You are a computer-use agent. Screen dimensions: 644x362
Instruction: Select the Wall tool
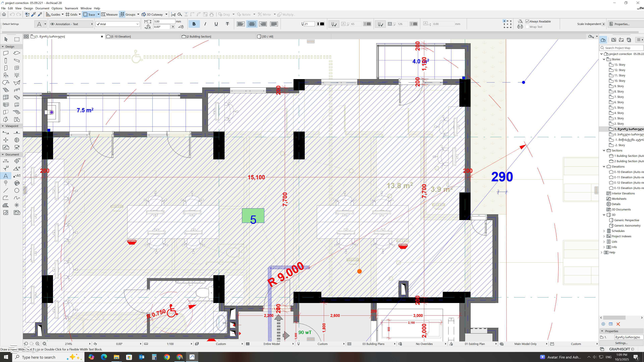(6, 53)
